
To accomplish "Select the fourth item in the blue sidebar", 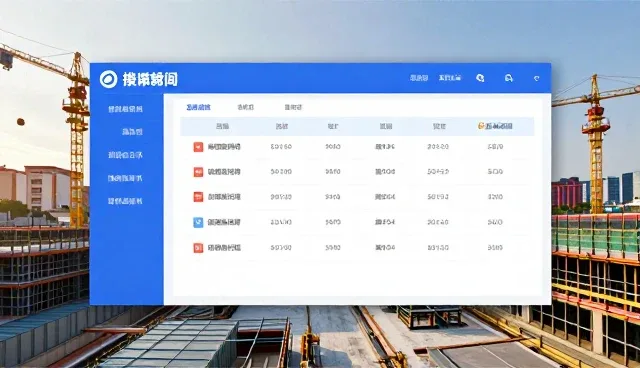I will [x=125, y=178].
